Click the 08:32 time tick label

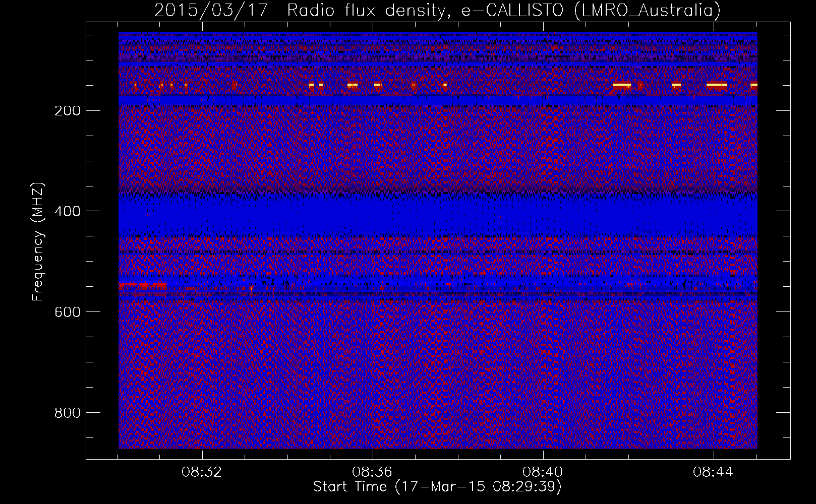point(202,472)
